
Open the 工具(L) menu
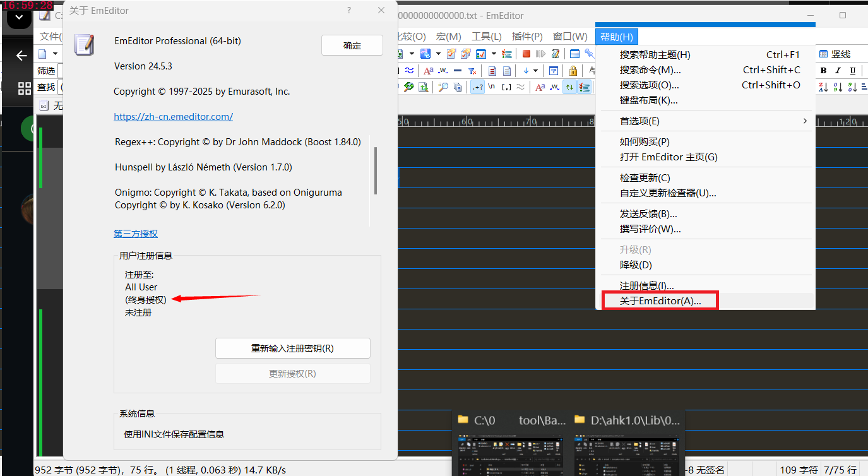[486, 37]
